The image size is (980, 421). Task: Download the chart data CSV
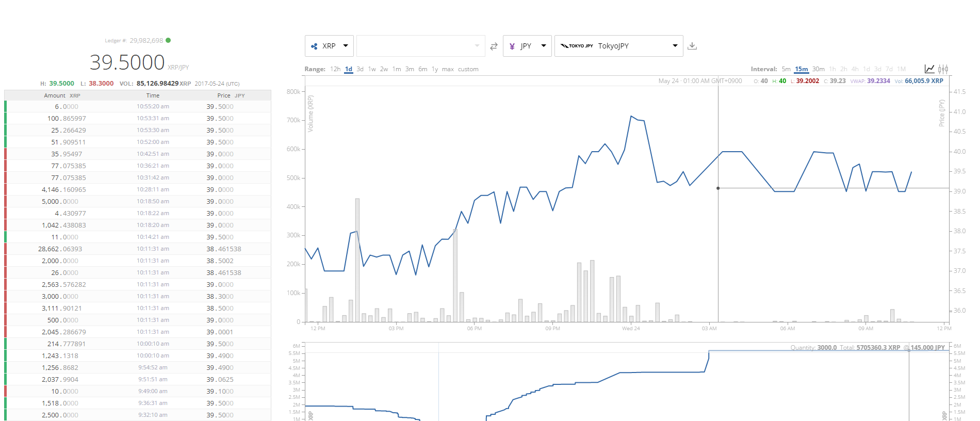(692, 46)
